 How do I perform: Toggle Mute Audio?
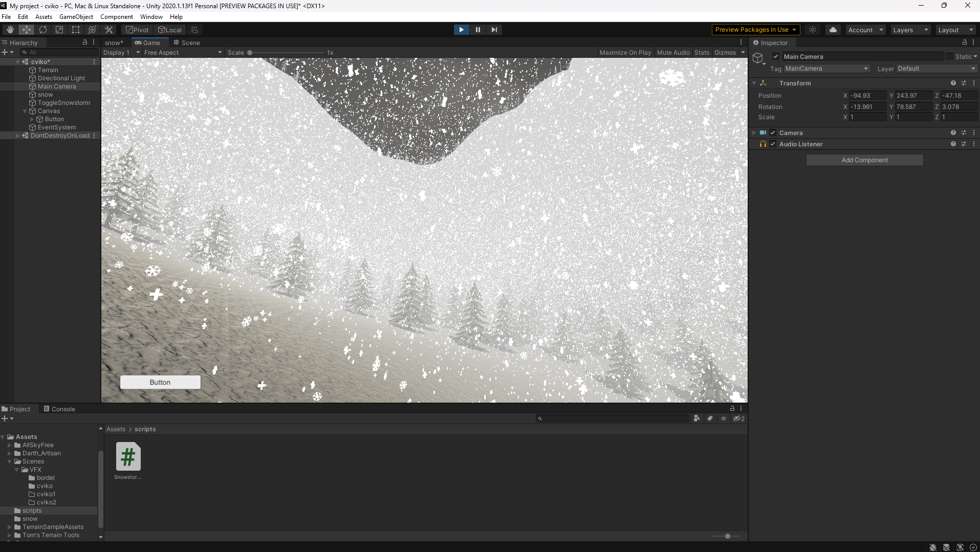[x=673, y=52]
